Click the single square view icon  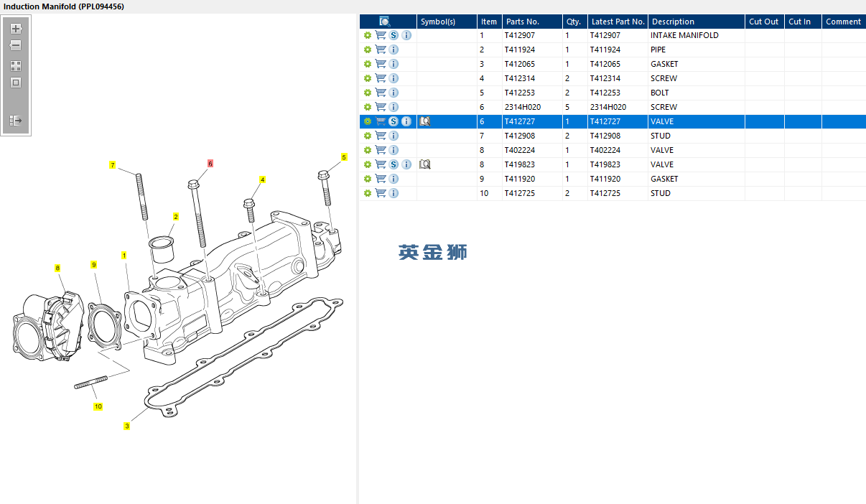(16, 83)
